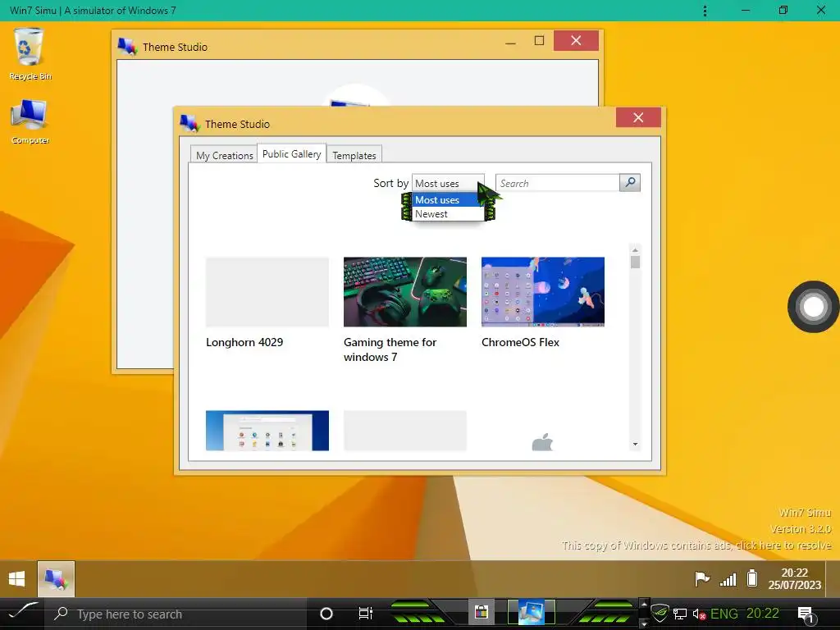This screenshot has height=630, width=840.
Task: Click the gallery scrollbar up arrow
Action: coord(636,249)
